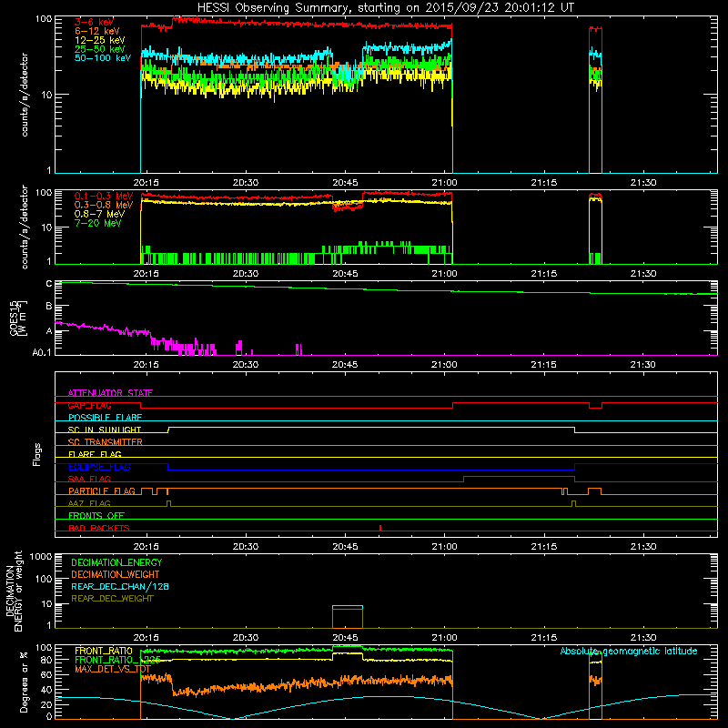The image size is (728, 728).
Task: Click the 21:30 tick label under GOES panel
Action: point(643,365)
